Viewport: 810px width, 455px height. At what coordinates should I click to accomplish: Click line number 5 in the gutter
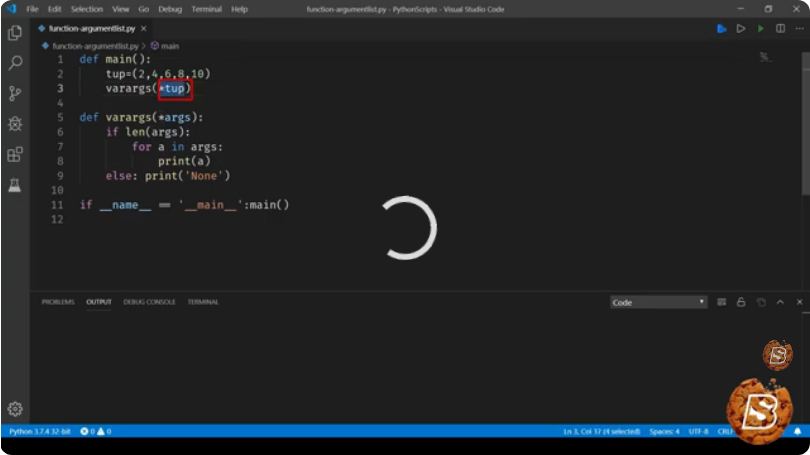(60, 117)
